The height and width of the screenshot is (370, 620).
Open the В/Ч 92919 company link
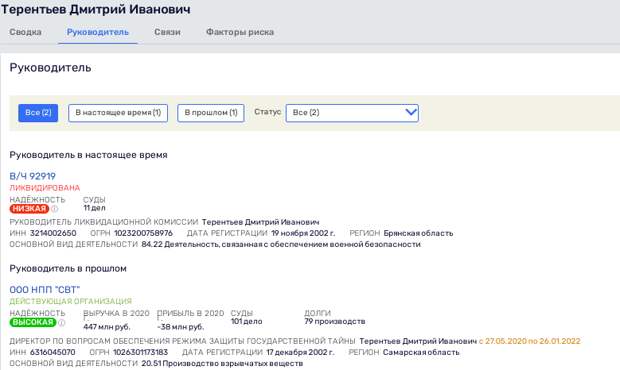point(32,176)
